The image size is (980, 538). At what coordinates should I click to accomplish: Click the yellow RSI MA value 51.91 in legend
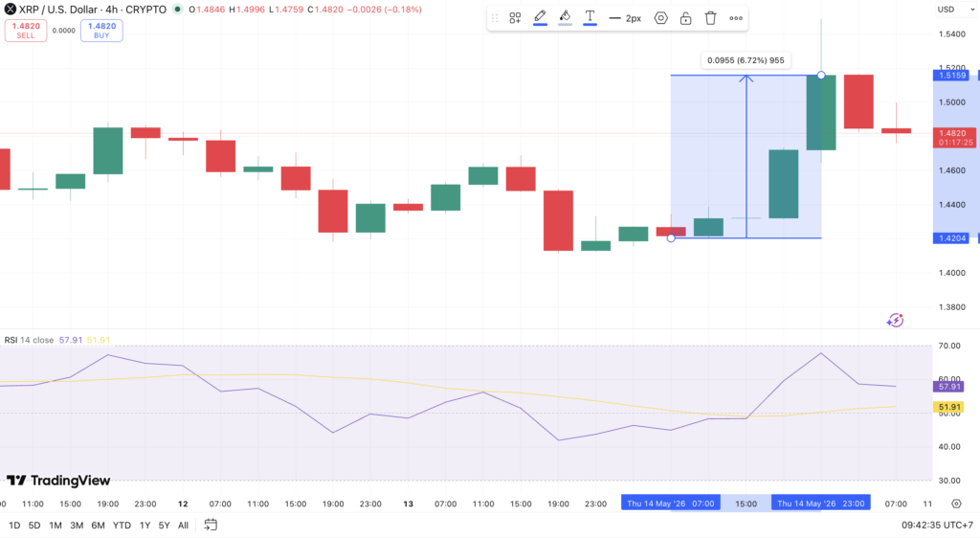click(x=99, y=340)
